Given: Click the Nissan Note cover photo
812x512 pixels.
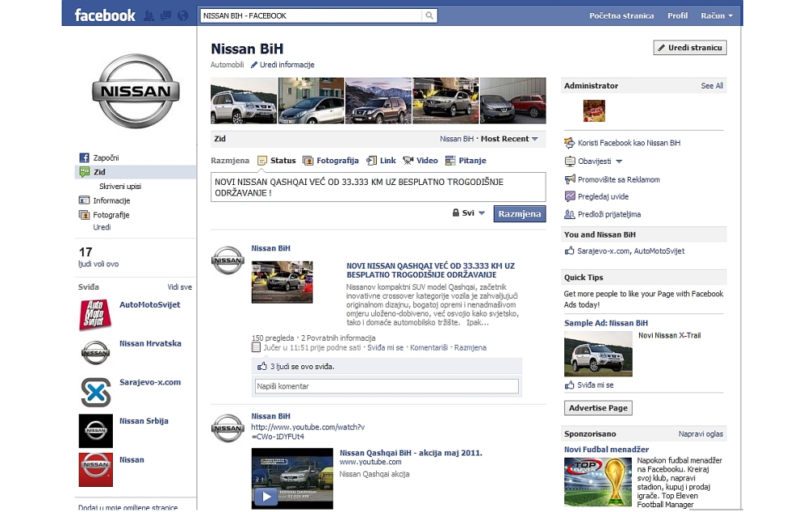Looking at the screenshot, I should [311, 101].
